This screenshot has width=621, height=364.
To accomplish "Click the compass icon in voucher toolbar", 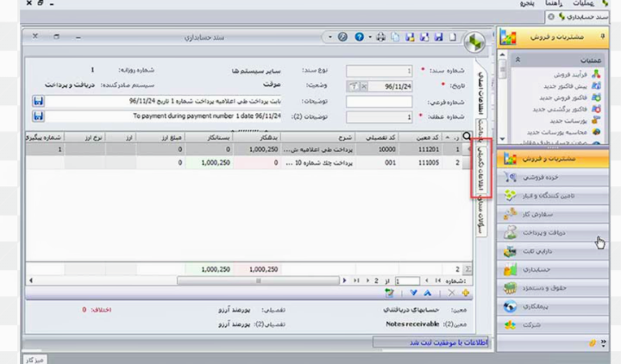I will [x=342, y=37].
